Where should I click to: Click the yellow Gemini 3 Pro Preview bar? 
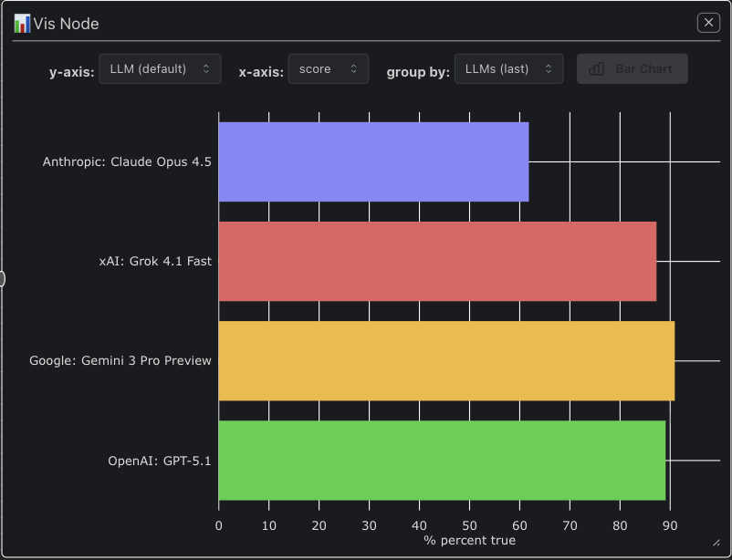coord(446,361)
